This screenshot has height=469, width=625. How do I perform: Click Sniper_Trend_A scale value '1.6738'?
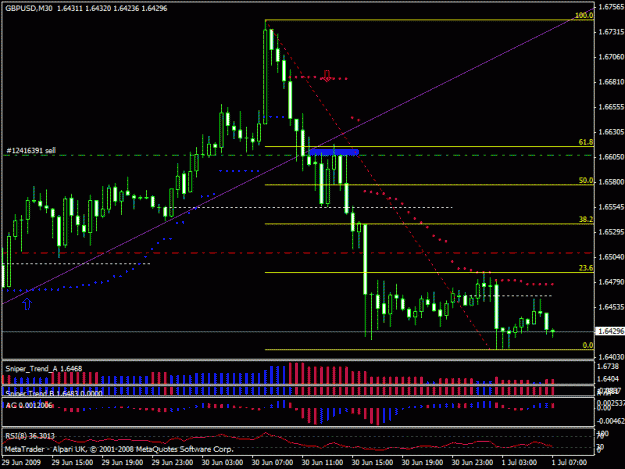[x=609, y=367]
